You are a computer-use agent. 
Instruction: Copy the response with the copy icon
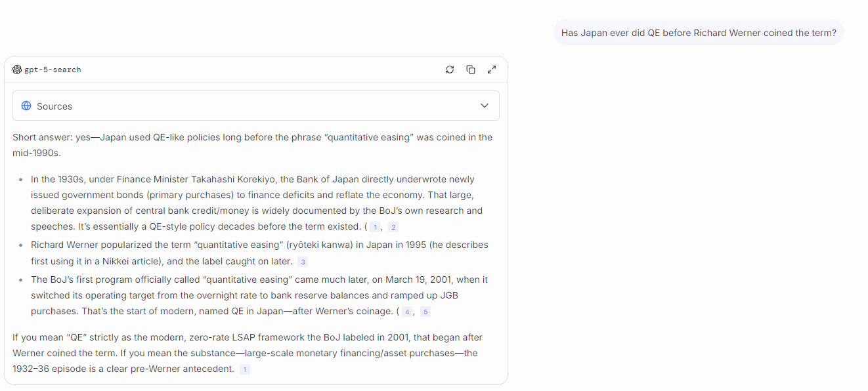click(471, 70)
